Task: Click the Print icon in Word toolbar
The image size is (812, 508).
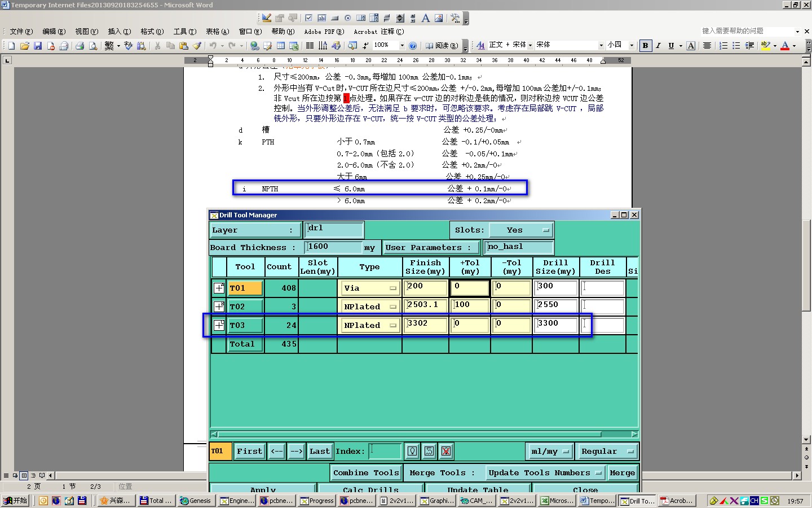Action: [80, 46]
